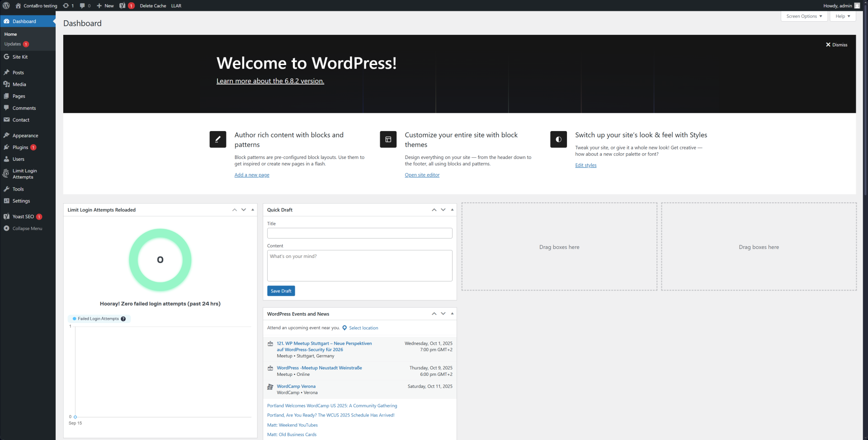Click the Select location pin icon
The height and width of the screenshot is (440, 868).
pyautogui.click(x=344, y=328)
